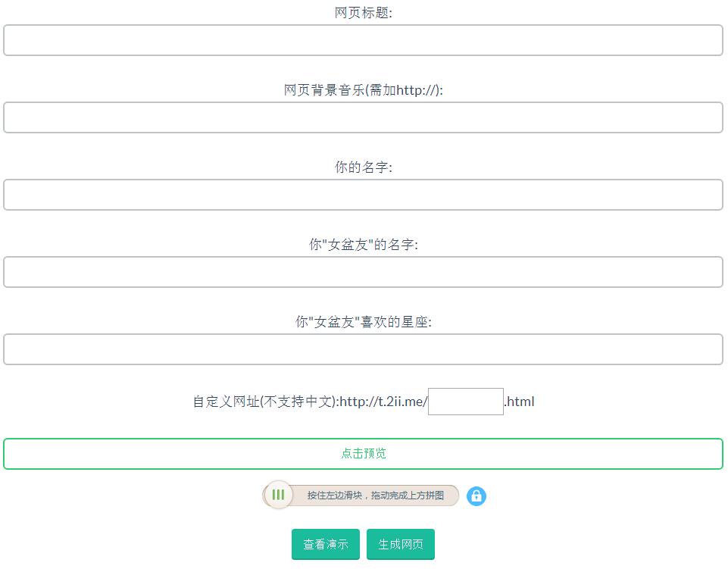Open the demo with 查看演示 button
The height and width of the screenshot is (569, 728).
325,544
